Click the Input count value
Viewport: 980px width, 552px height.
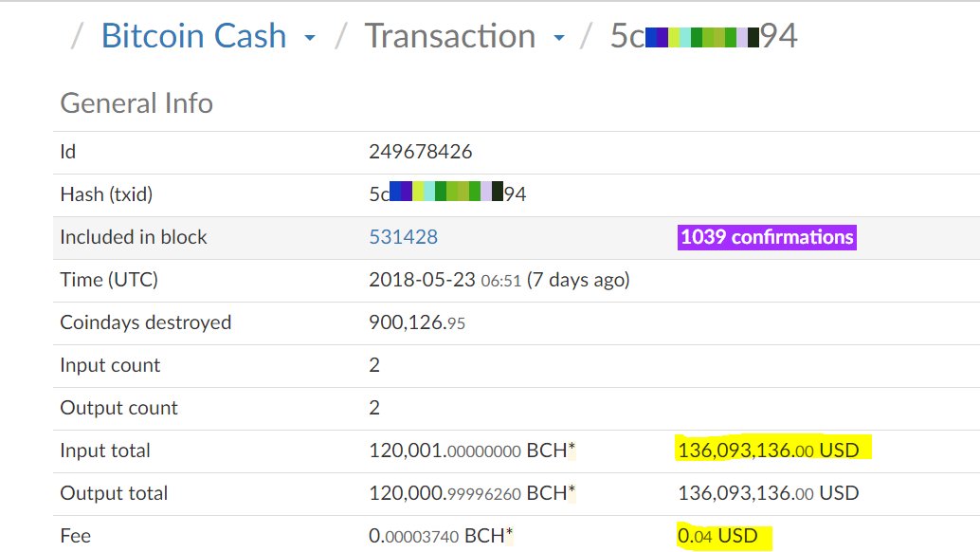[x=374, y=365]
